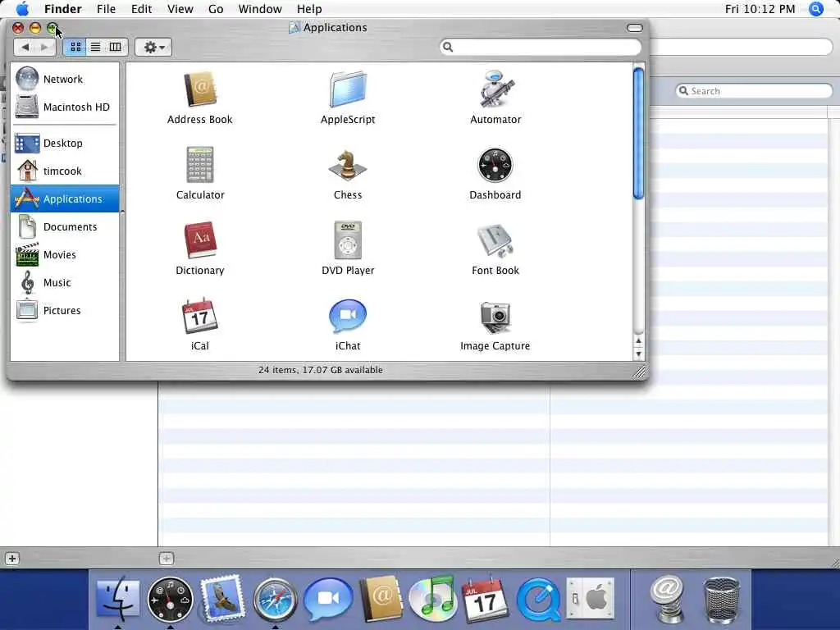
Task: Switch to icon view
Action: (75, 47)
